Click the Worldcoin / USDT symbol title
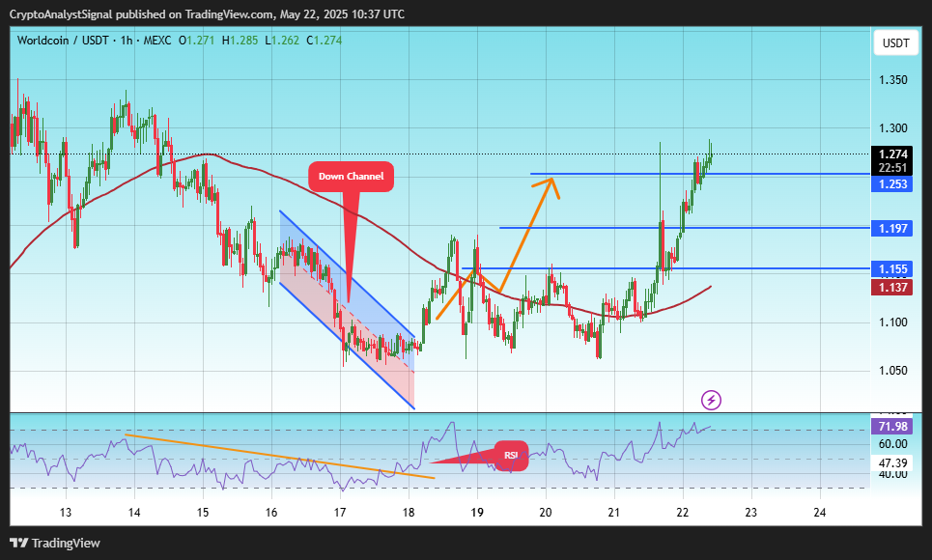 click(63, 41)
